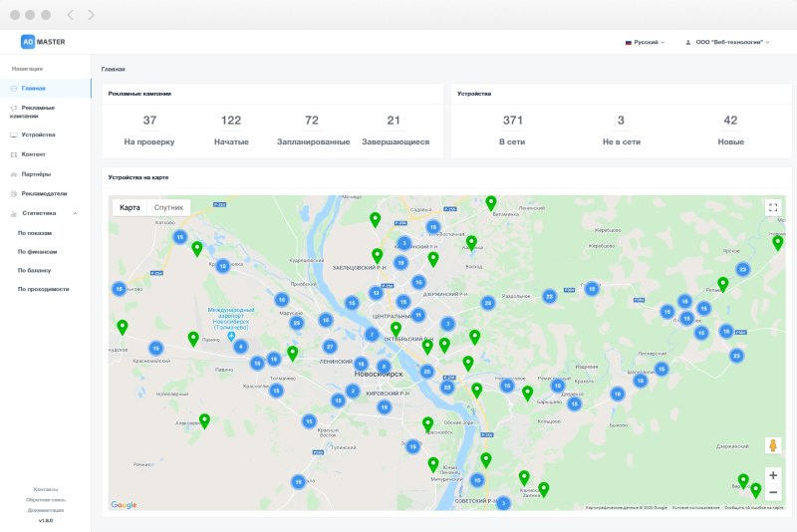The height and width of the screenshot is (532, 797).
Task: Click the green pin at Каменка
Action: click(x=471, y=243)
